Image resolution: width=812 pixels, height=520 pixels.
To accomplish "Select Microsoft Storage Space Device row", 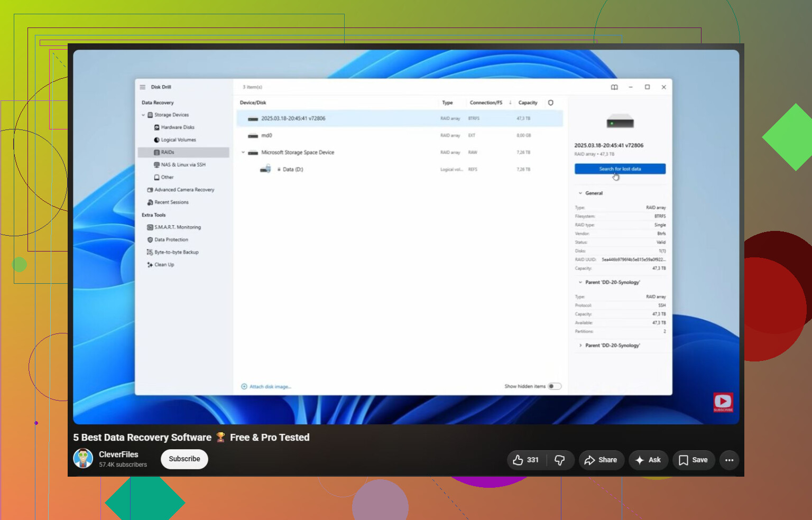I will pyautogui.click(x=400, y=153).
